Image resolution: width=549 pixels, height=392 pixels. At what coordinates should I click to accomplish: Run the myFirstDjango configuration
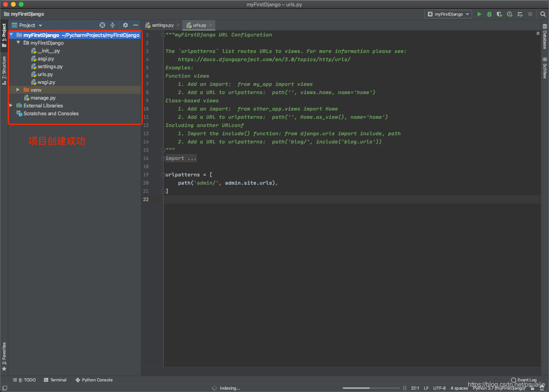click(x=479, y=14)
